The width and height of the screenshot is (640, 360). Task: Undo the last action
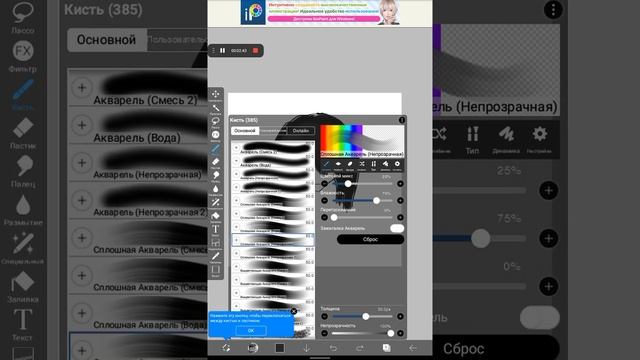point(333,348)
